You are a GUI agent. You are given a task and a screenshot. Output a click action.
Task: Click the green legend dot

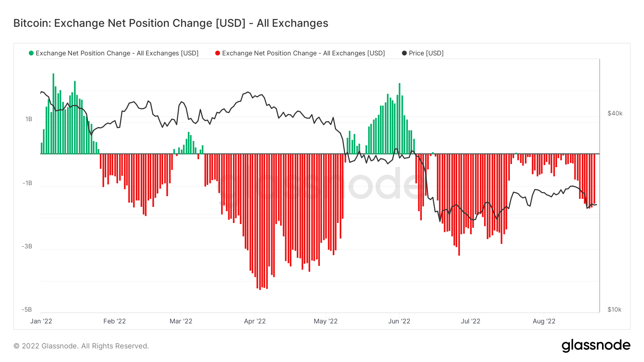click(x=31, y=53)
